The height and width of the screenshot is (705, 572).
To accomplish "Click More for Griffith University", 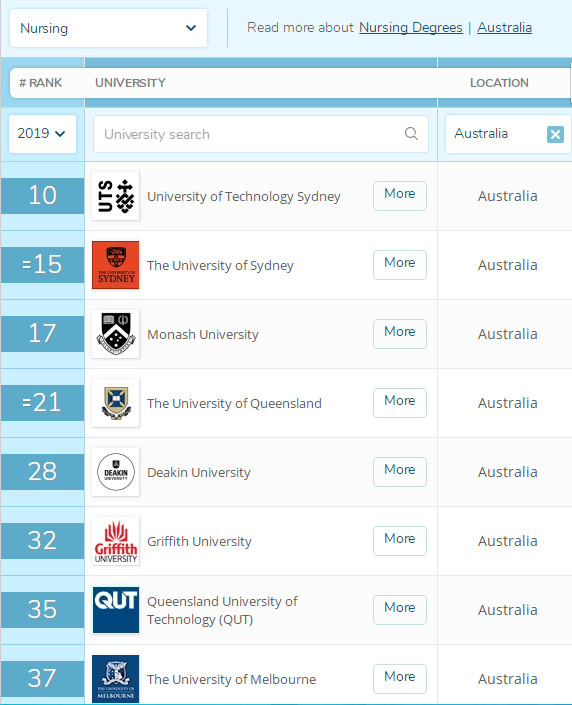I will 400,541.
